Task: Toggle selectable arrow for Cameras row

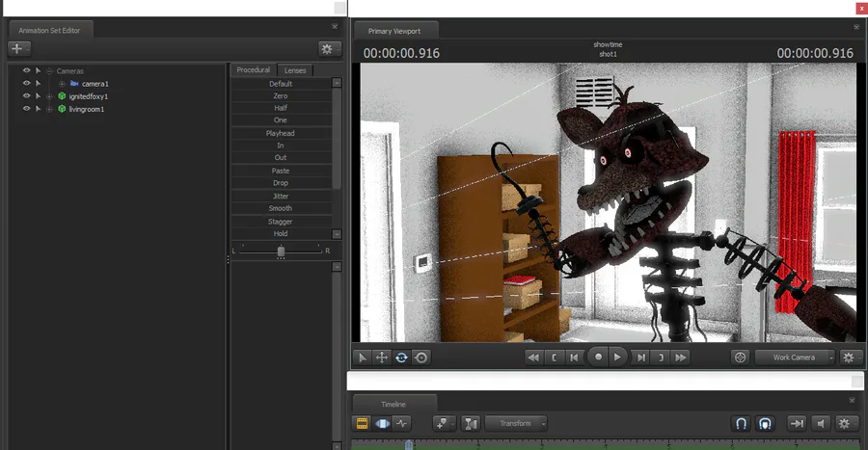Action: 39,70
